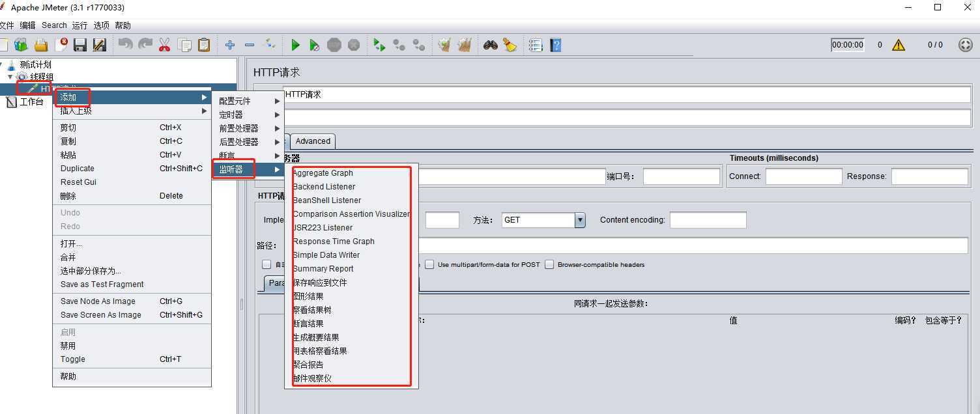Choose 添加 in the context menu
Image resolution: width=980 pixels, height=414 pixels.
coord(132,98)
